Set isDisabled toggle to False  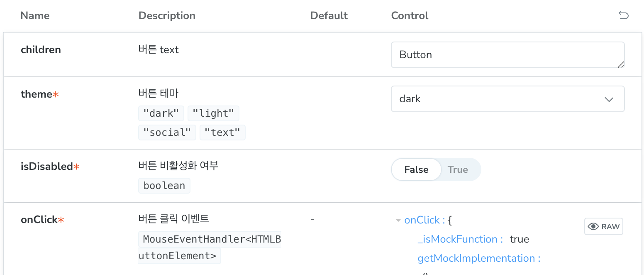click(x=416, y=169)
